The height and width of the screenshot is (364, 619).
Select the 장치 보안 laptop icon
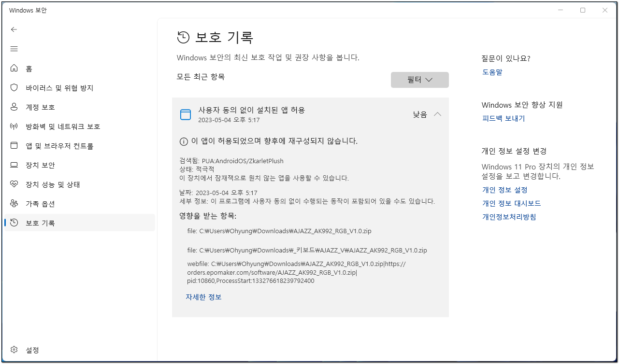pos(14,165)
